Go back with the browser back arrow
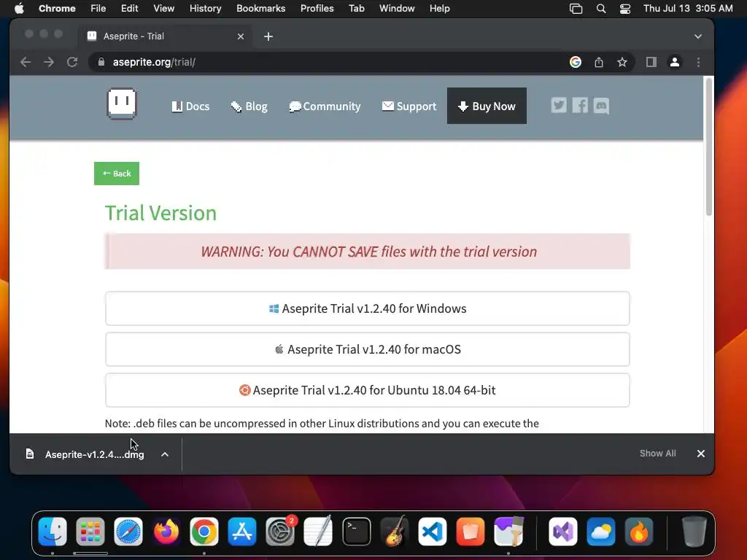747x560 pixels. pos(26,62)
